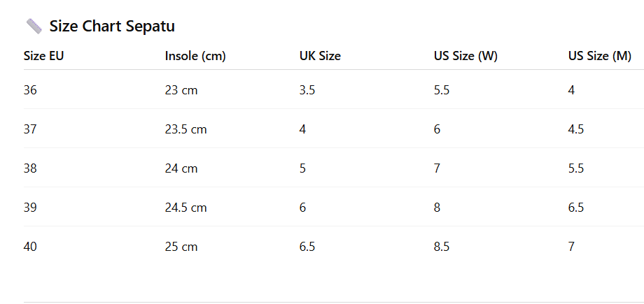Image resolution: width=644 pixels, height=304 pixels.
Task: Click the US Size (W) column header
Action: [465, 56]
